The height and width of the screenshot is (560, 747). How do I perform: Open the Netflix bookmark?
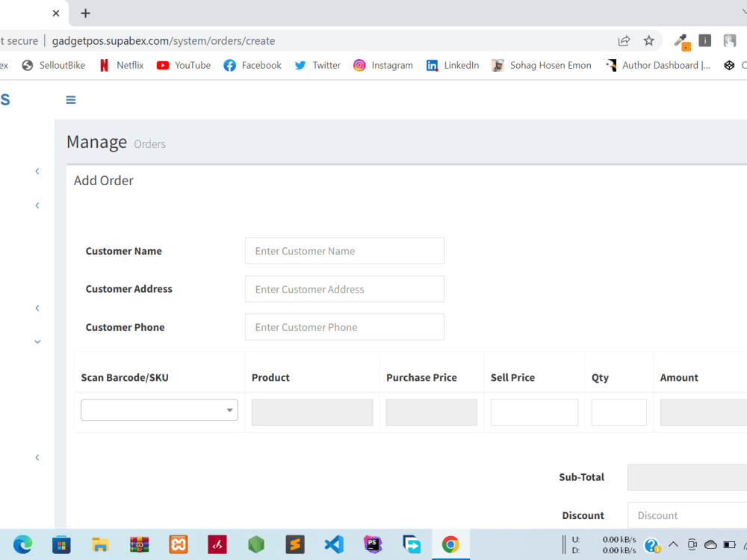[x=120, y=65]
